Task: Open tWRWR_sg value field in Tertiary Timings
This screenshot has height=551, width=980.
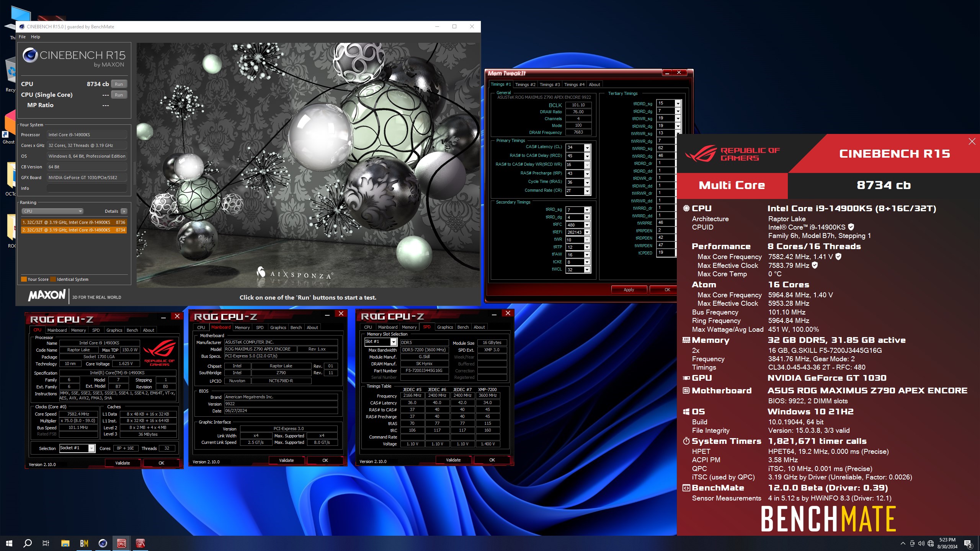Action: (x=666, y=133)
